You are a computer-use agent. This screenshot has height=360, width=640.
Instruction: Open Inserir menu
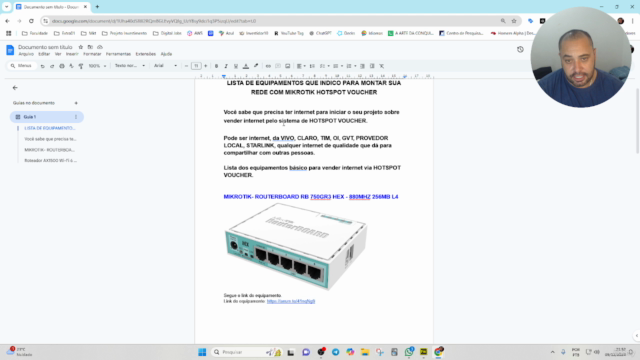[x=72, y=54]
